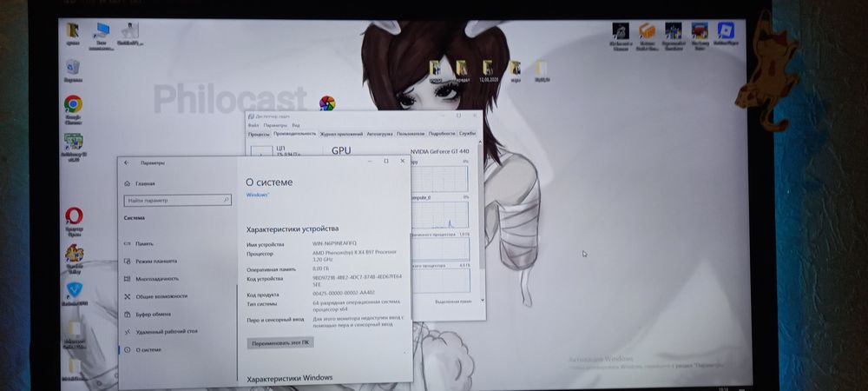Open the Автозагрузка tab in Task Manager
The width and height of the screenshot is (868, 391).
[x=380, y=134]
